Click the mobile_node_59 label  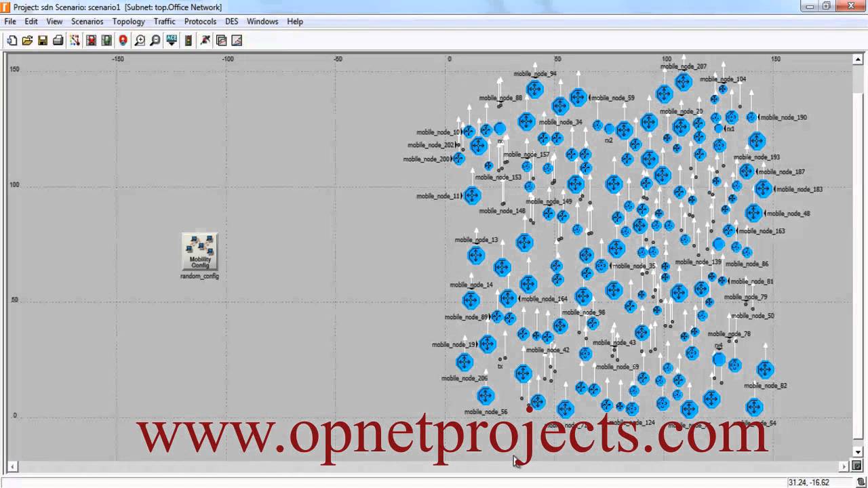[x=612, y=98]
